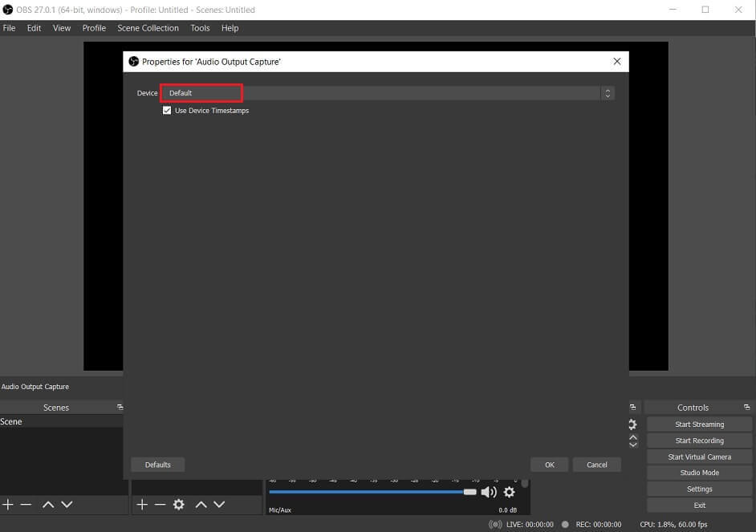This screenshot has width=756, height=532.
Task: Click the REC: 00:00:00 status text
Action: pos(599,524)
